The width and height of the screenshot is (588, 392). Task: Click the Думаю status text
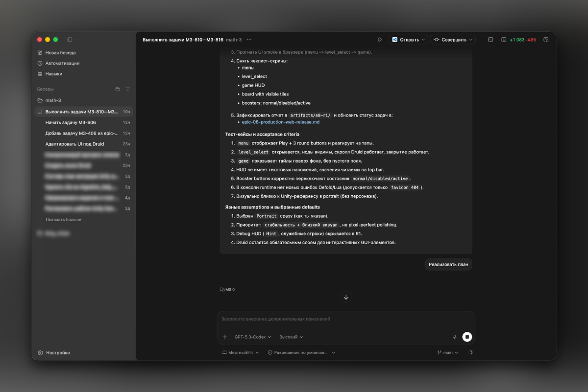point(227,289)
